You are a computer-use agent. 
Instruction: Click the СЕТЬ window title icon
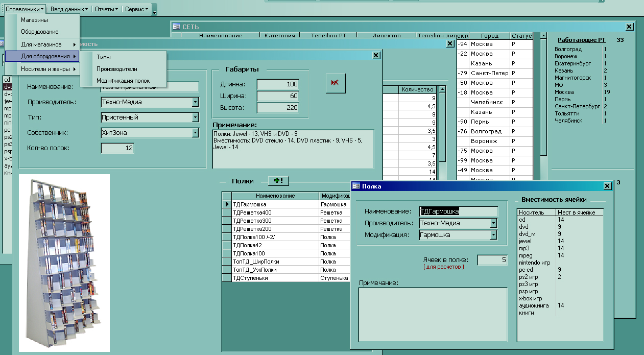(x=176, y=27)
